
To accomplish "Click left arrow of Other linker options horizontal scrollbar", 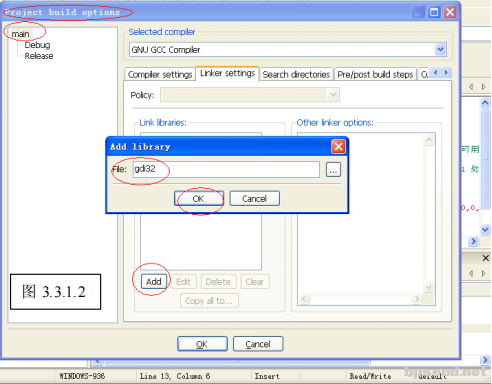I will coord(304,299).
